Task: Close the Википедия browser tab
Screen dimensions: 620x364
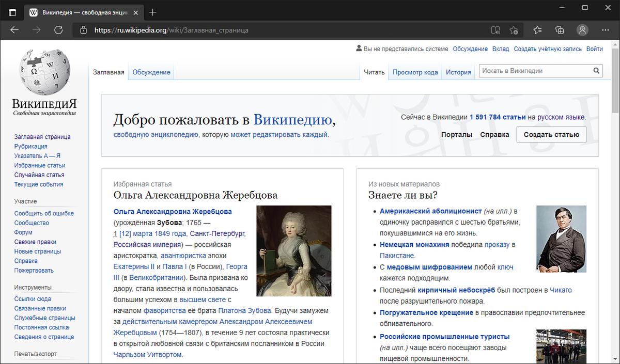Action: (137, 12)
